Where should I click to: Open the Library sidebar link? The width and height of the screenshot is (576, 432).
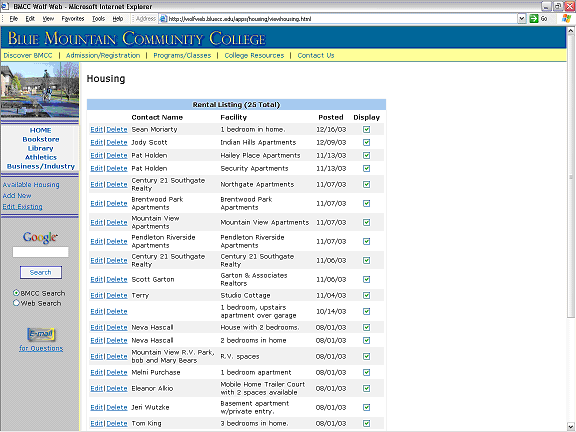(40, 148)
